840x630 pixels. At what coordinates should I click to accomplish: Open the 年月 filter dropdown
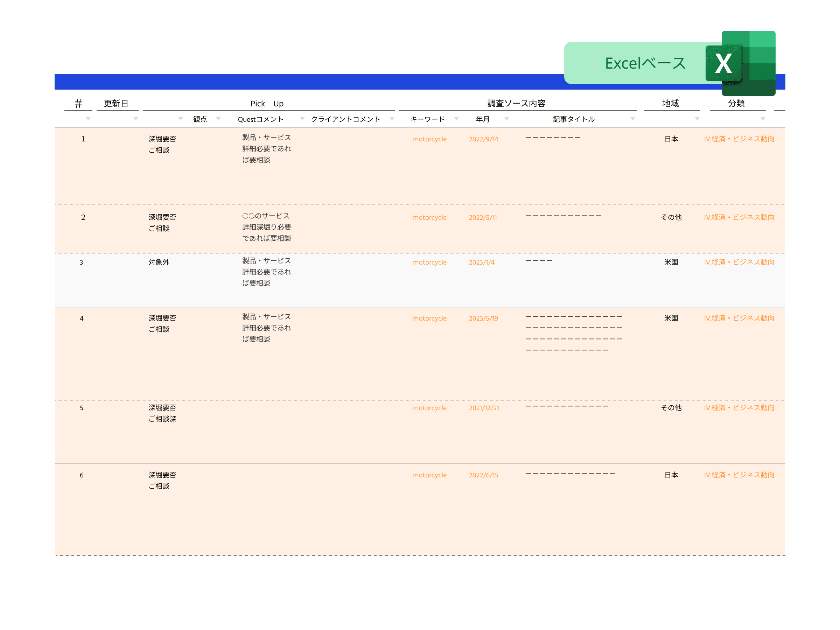click(x=506, y=119)
